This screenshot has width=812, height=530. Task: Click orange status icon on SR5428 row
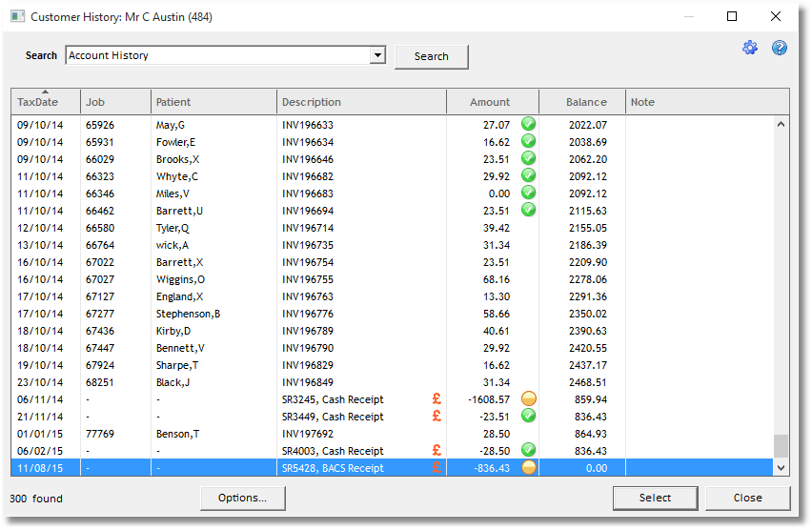click(x=528, y=467)
